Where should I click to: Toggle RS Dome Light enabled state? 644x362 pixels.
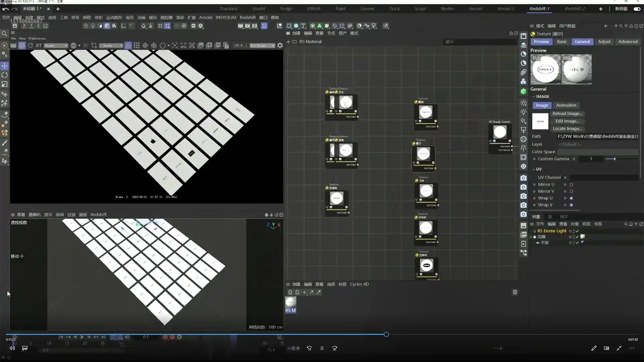[577, 231]
